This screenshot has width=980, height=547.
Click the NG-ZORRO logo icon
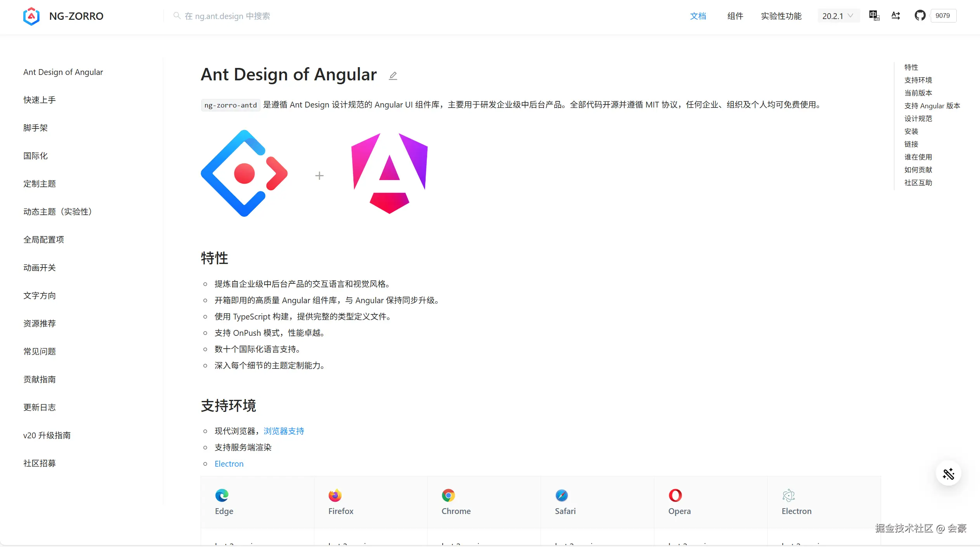click(x=31, y=16)
